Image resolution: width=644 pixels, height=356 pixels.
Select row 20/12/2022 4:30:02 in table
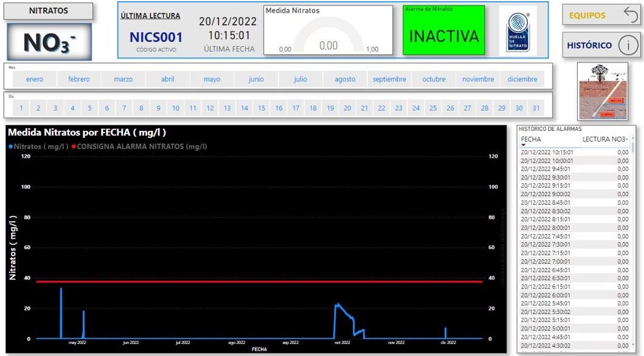click(574, 345)
